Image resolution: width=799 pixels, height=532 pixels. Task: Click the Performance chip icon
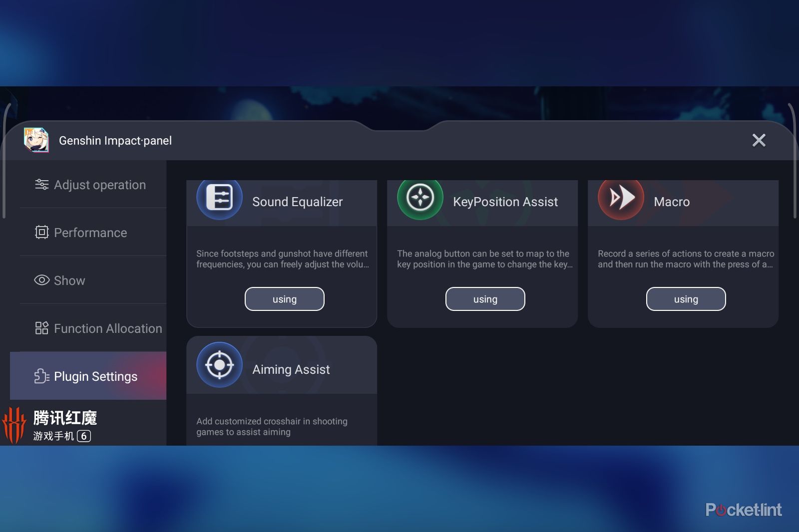click(x=41, y=233)
